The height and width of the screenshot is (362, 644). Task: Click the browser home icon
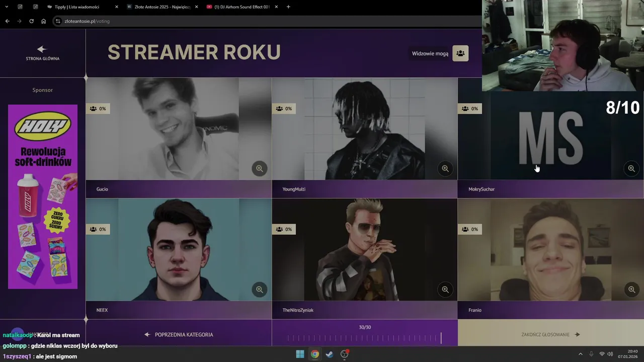pyautogui.click(x=43, y=21)
